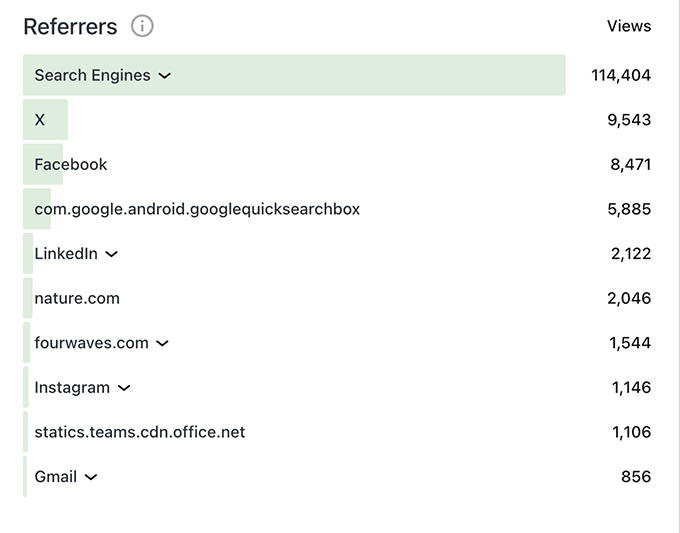680x533 pixels.
Task: Click the fourwaves.com referrer label
Action: point(91,343)
